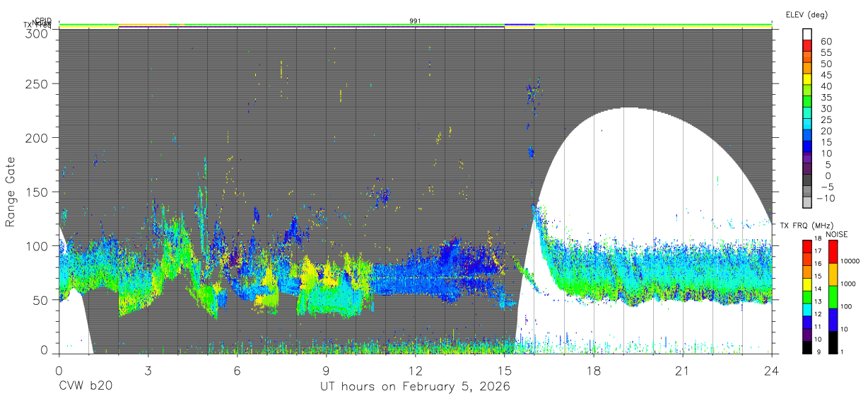Viewport: 868px width, 401px height.
Task: Click the 300 tick on the Range Gate axis
Action: 37,33
